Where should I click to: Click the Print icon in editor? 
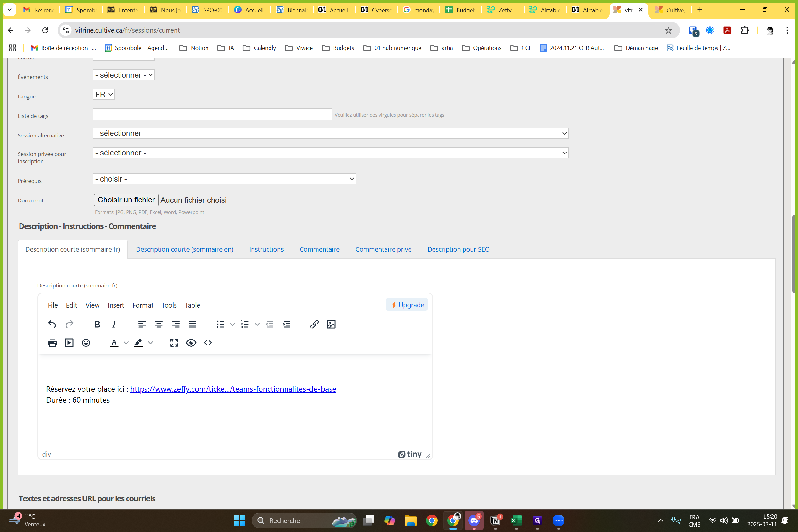tap(52, 343)
